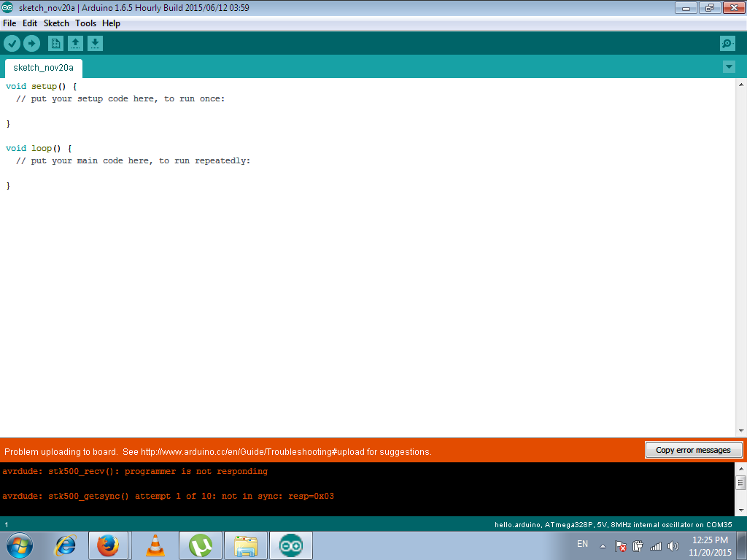Viewport: 747px width, 560px height.
Task: Open VLC media player from taskbar
Action: coord(155,545)
